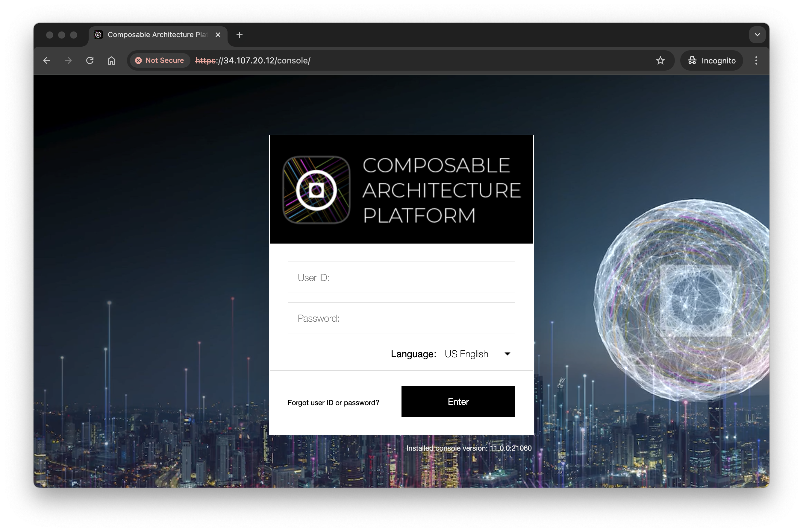This screenshot has height=532, width=803.
Task: Click the browser forward arrow icon
Action: point(68,60)
